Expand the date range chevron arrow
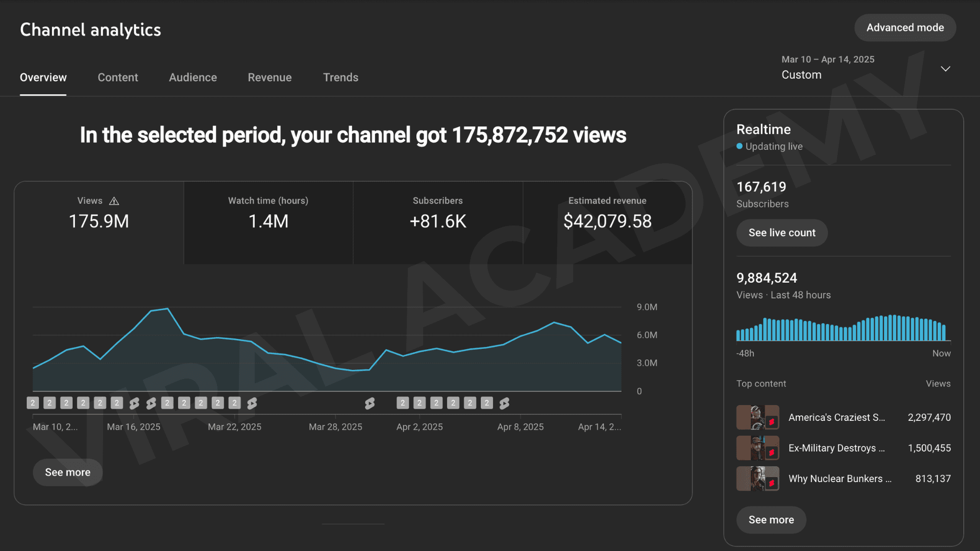Screen dimensions: 980x551 click(x=945, y=68)
